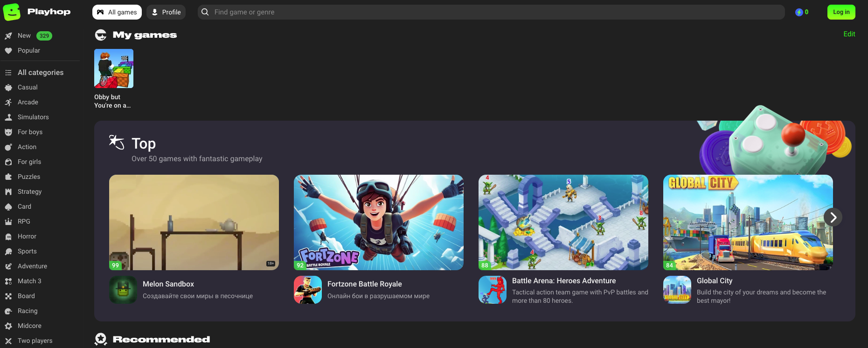Click the Midcore gear icon
Viewport: 868px width, 348px height.
pyautogui.click(x=8, y=326)
